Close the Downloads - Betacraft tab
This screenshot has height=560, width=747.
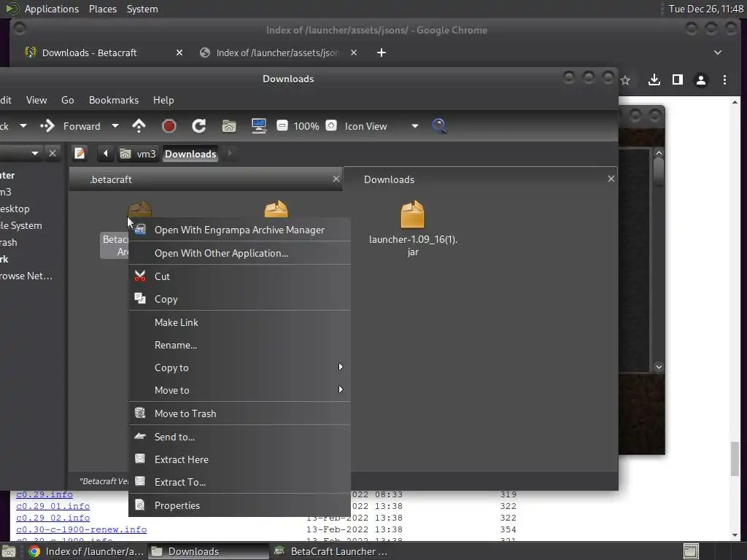click(x=179, y=52)
